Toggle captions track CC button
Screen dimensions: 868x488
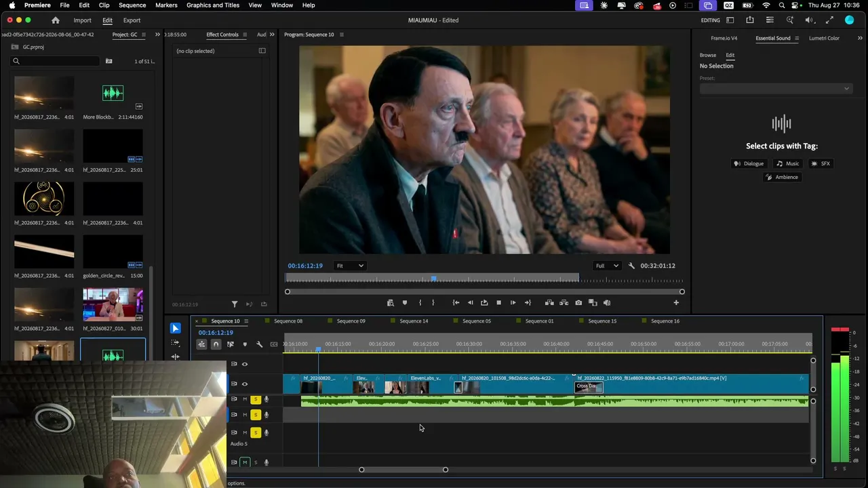pos(274,344)
